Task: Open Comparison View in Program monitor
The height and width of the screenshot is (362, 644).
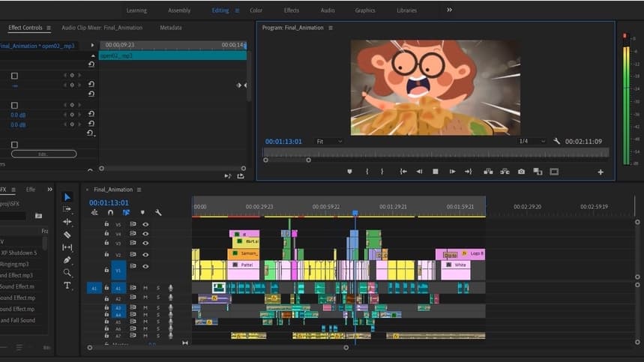Action: [538, 172]
